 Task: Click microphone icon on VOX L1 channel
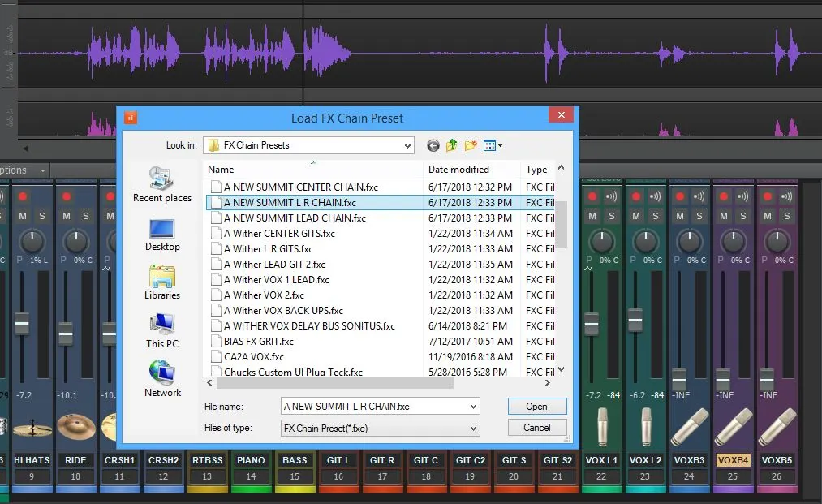point(602,426)
